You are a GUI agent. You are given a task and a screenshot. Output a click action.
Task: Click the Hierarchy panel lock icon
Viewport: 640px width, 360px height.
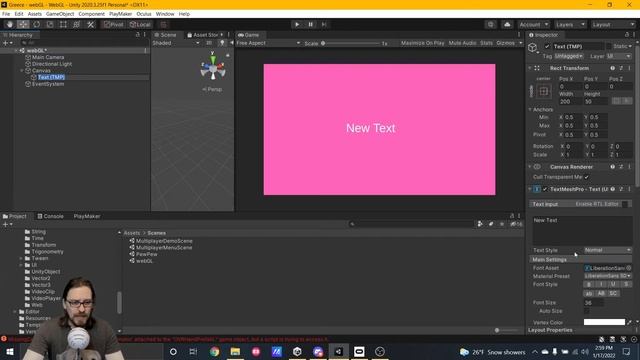coord(138,35)
